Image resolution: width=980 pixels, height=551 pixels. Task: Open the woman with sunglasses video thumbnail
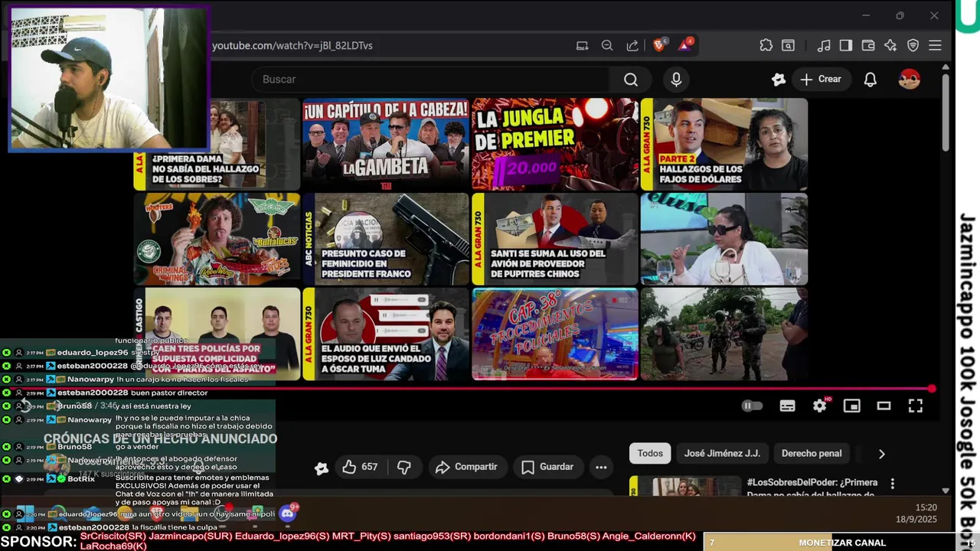[724, 239]
